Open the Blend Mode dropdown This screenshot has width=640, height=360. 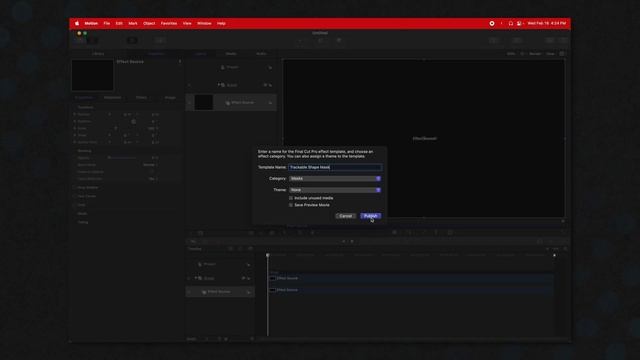click(x=151, y=164)
